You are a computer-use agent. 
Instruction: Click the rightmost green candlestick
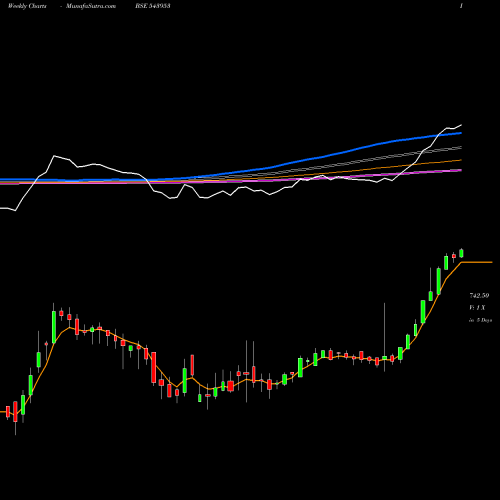(x=461, y=253)
